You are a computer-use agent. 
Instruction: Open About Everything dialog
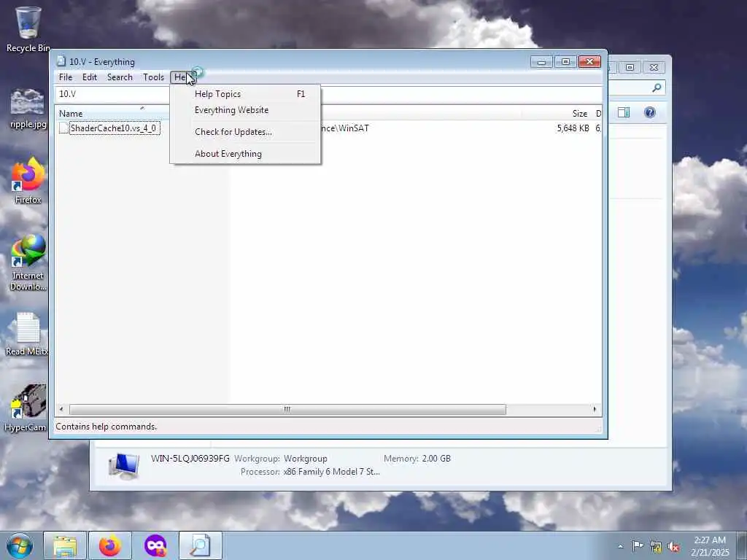point(245,154)
